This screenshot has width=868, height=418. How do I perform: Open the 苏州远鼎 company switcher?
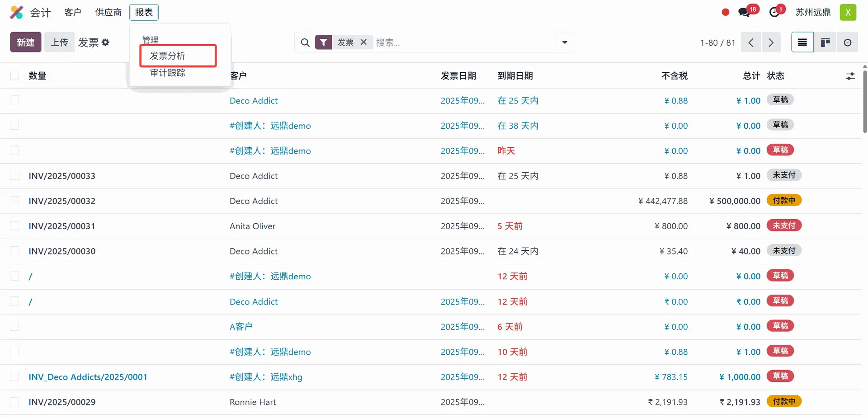click(813, 12)
